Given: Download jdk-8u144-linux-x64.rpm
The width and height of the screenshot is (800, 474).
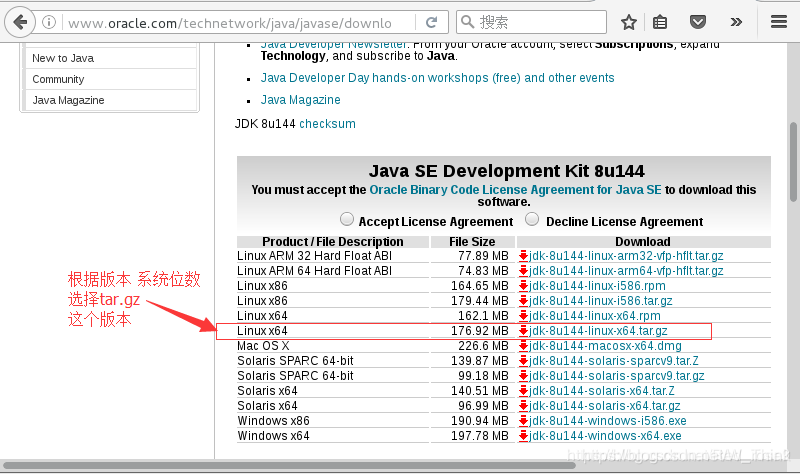Looking at the screenshot, I should (x=594, y=316).
